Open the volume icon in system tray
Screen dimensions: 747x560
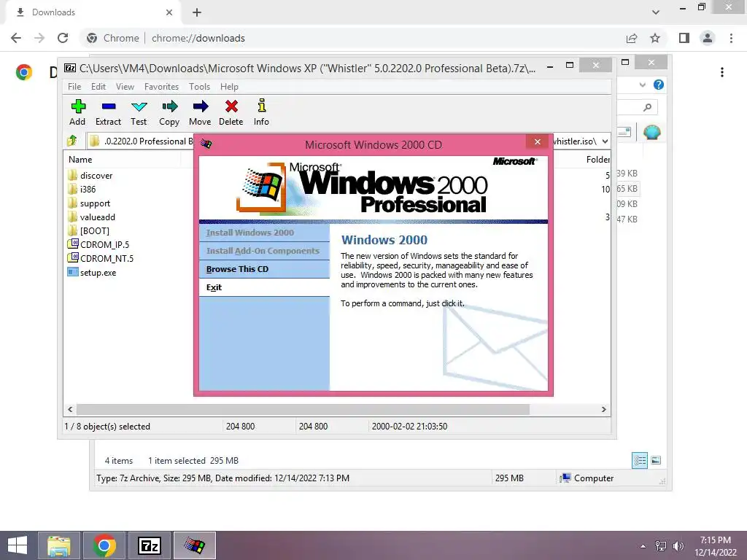[678, 546]
